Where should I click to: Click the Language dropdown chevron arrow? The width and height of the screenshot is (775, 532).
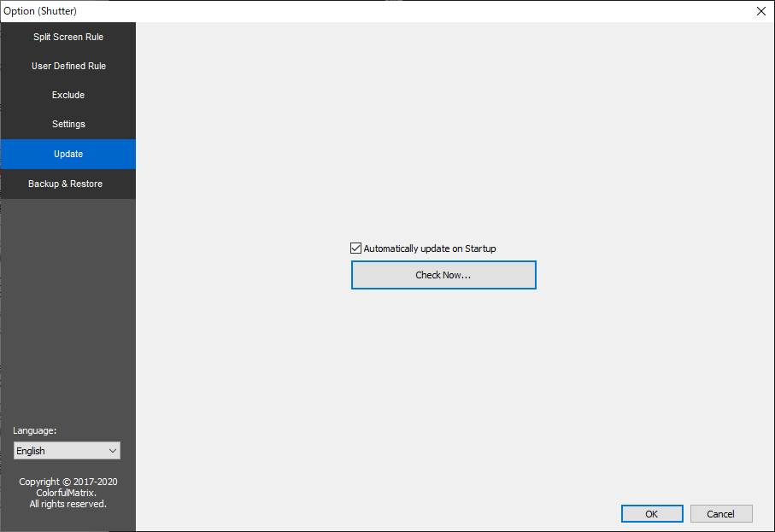click(113, 450)
